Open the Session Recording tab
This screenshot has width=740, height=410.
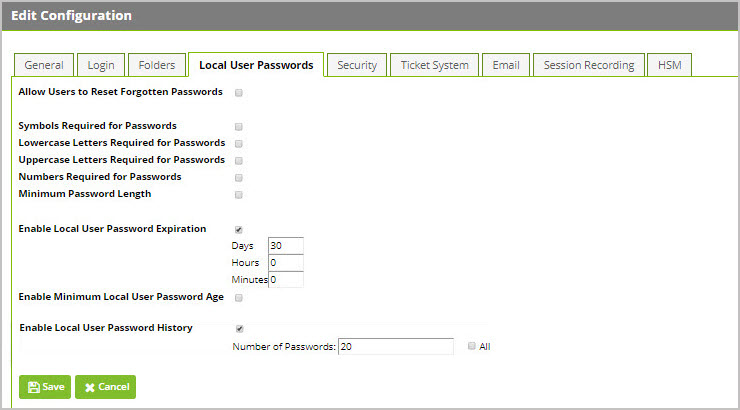tap(589, 65)
